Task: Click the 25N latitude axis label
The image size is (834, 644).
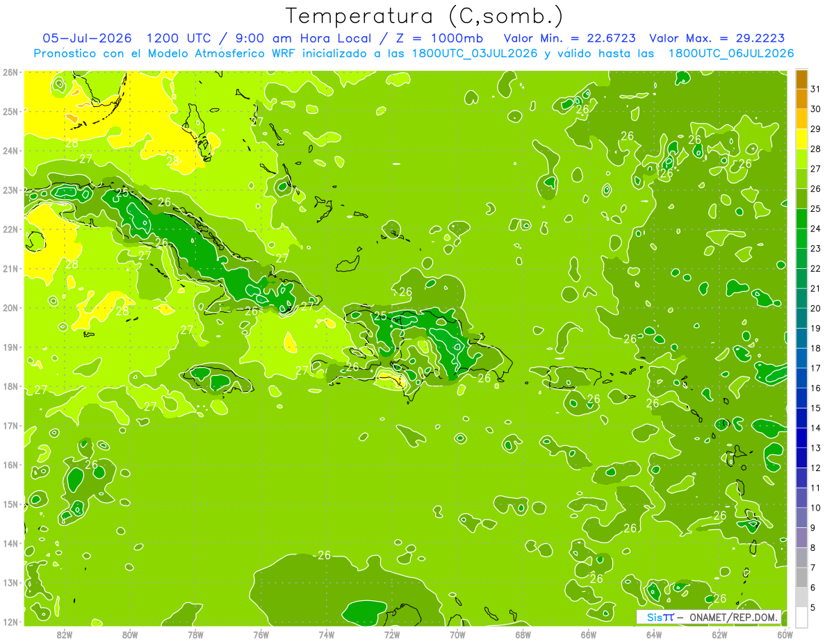Action: click(x=10, y=111)
